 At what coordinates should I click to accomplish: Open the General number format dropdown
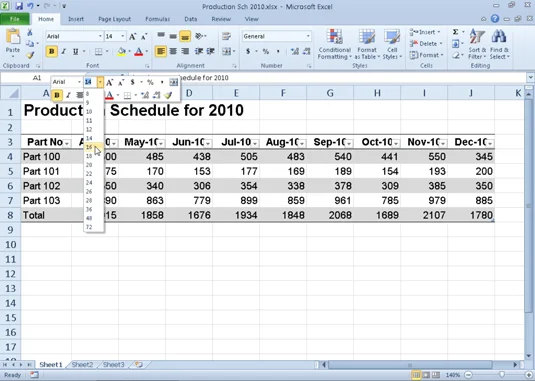click(308, 36)
